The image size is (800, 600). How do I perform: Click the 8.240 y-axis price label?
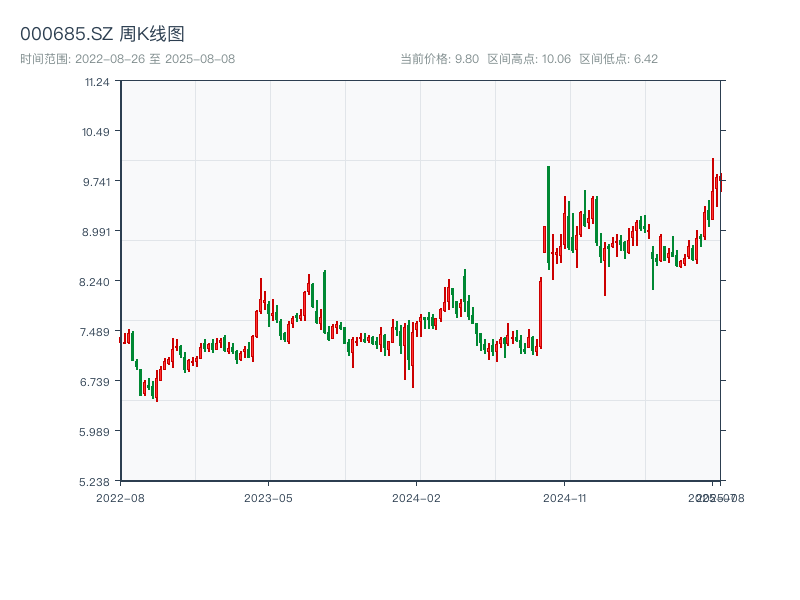pyautogui.click(x=97, y=281)
